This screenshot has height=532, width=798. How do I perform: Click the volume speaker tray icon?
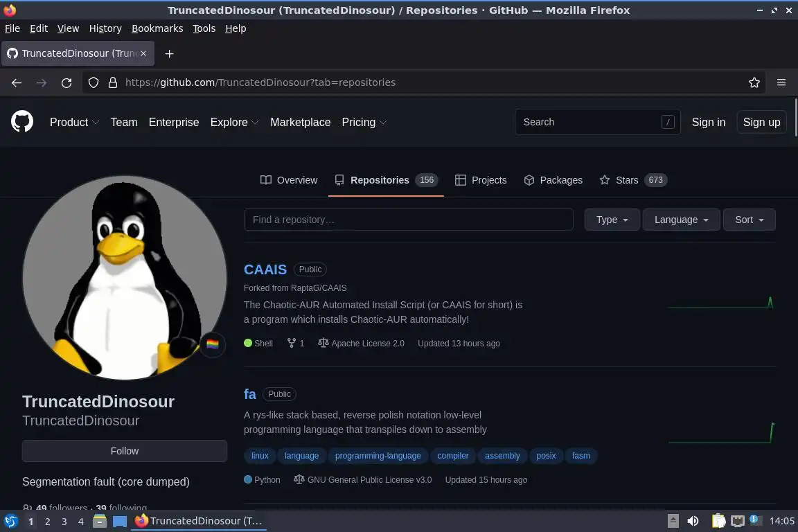coord(693,521)
